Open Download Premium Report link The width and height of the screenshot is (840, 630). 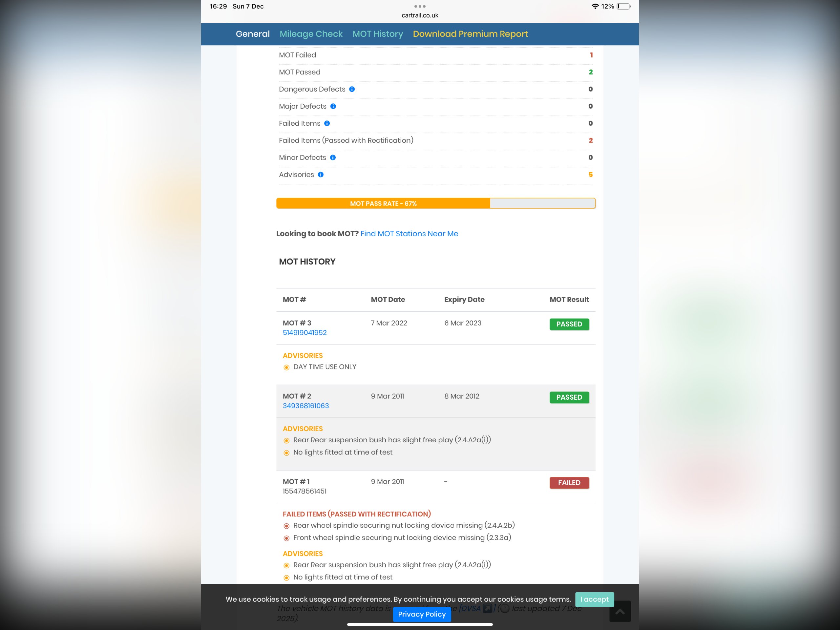[470, 34]
